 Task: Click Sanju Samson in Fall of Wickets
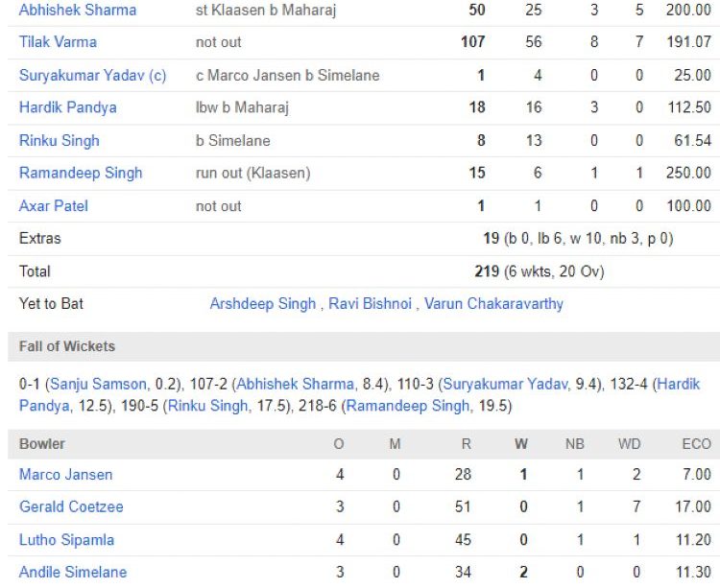pos(99,384)
